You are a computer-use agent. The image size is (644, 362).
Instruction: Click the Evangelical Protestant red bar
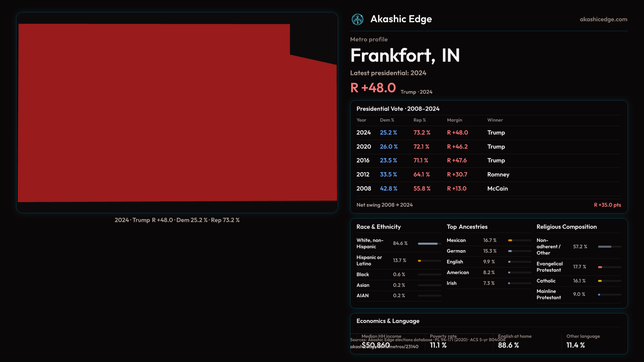(x=600, y=267)
